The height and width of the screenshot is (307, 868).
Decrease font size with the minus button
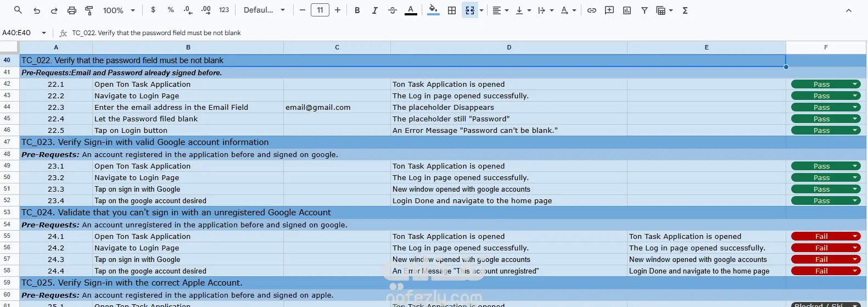pos(302,10)
